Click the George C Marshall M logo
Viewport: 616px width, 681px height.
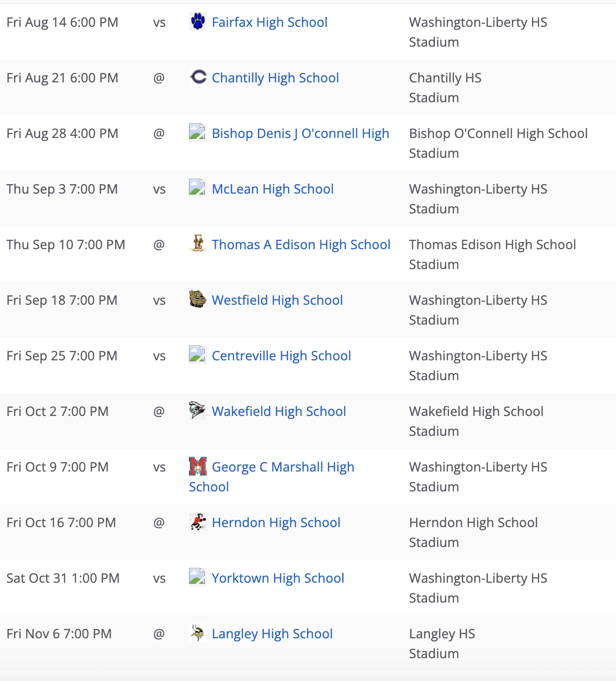click(x=198, y=466)
